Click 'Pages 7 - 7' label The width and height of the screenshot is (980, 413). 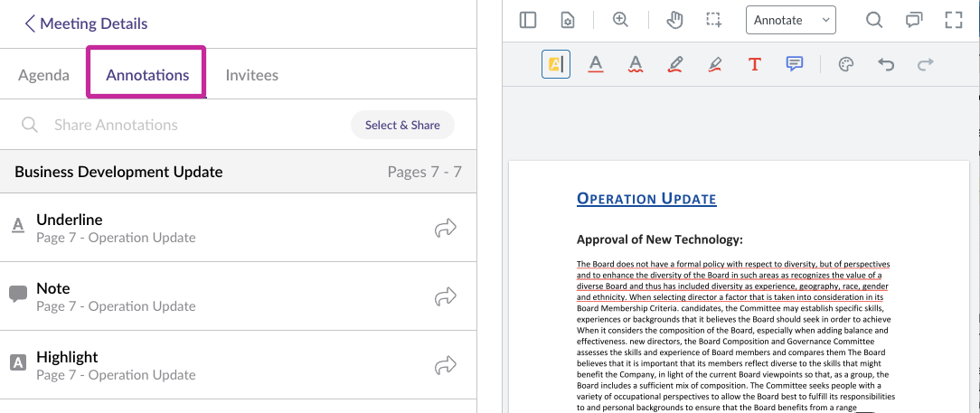[x=424, y=172]
